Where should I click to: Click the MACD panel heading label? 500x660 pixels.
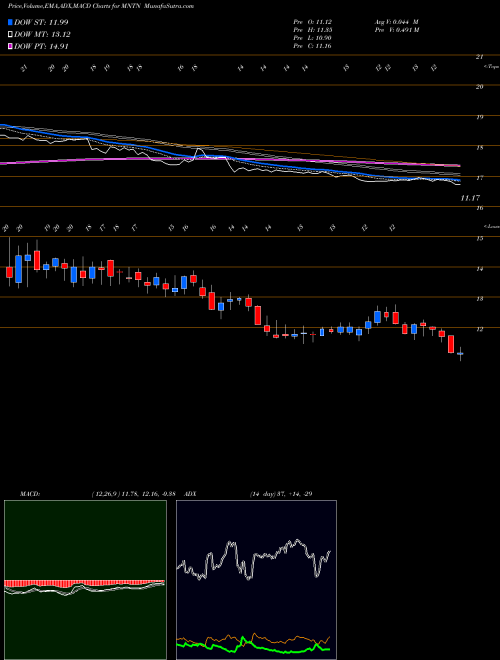click(30, 494)
